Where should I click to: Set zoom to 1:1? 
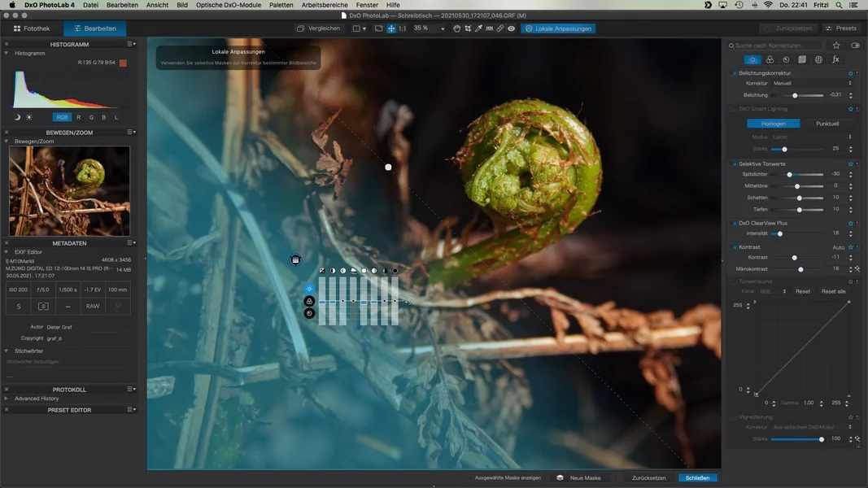point(402,28)
